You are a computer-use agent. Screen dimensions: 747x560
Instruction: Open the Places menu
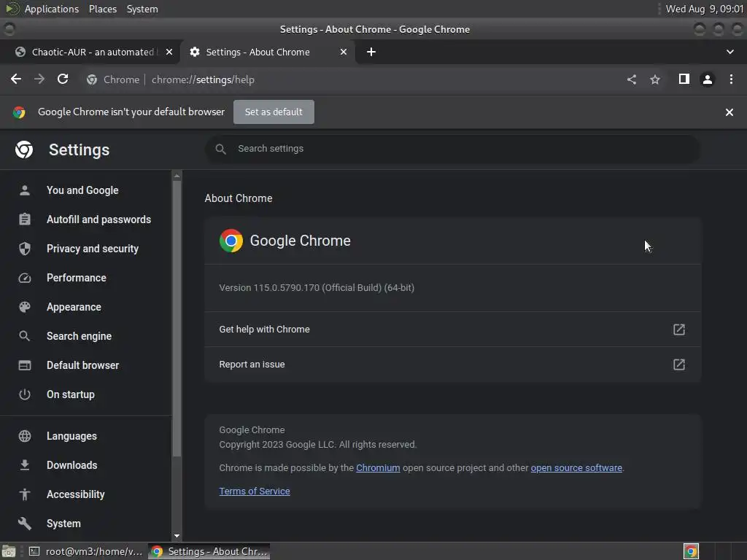click(x=102, y=9)
